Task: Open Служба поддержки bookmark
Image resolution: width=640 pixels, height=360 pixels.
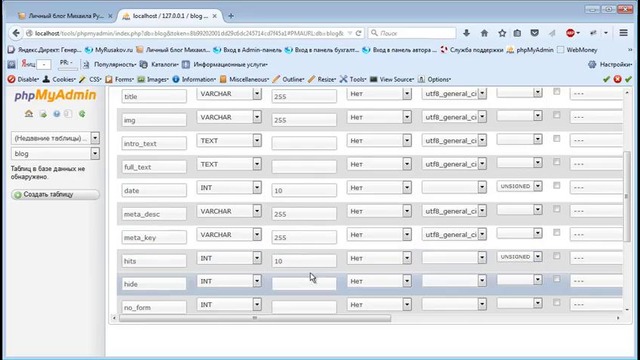Action: pyautogui.click(x=472, y=50)
